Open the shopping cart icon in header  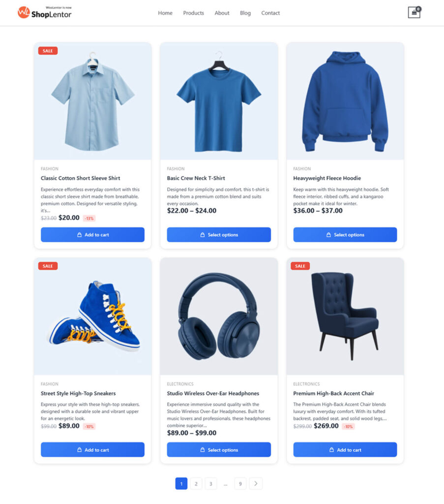[414, 12]
